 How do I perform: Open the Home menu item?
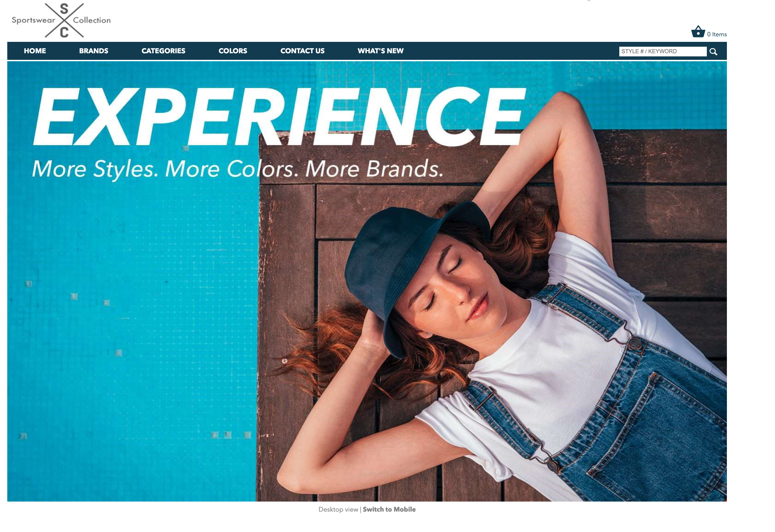pyautogui.click(x=35, y=51)
